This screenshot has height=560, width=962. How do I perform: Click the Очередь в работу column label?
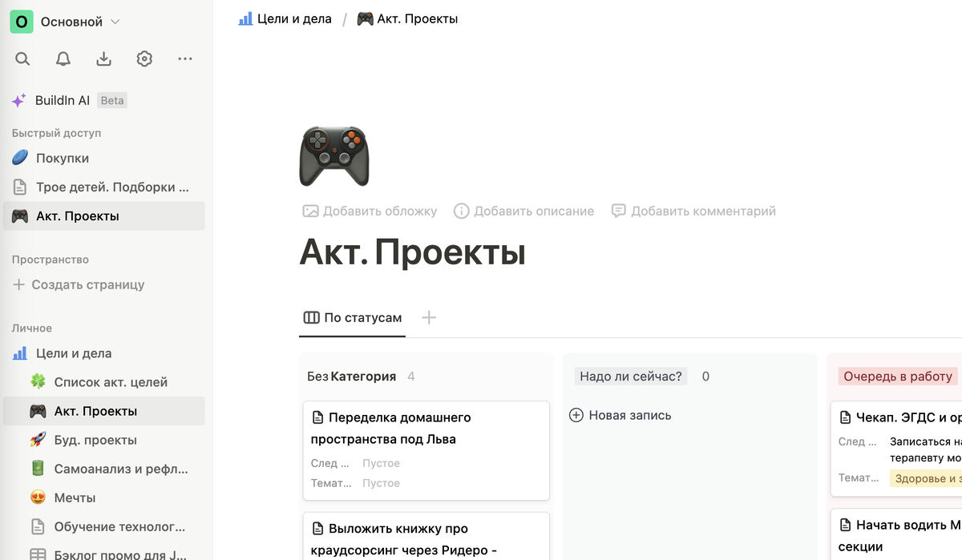895,375
